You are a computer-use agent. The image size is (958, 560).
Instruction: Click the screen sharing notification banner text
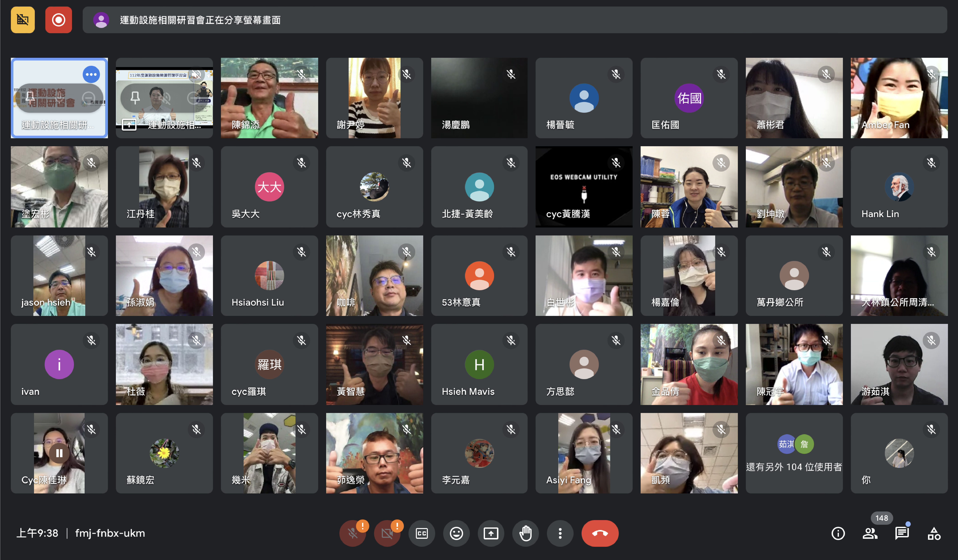(x=200, y=20)
